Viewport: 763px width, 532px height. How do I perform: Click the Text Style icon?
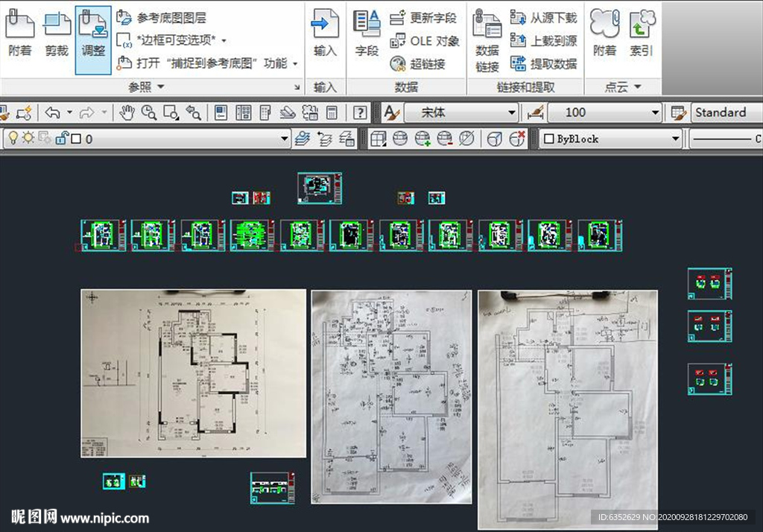pos(392,113)
